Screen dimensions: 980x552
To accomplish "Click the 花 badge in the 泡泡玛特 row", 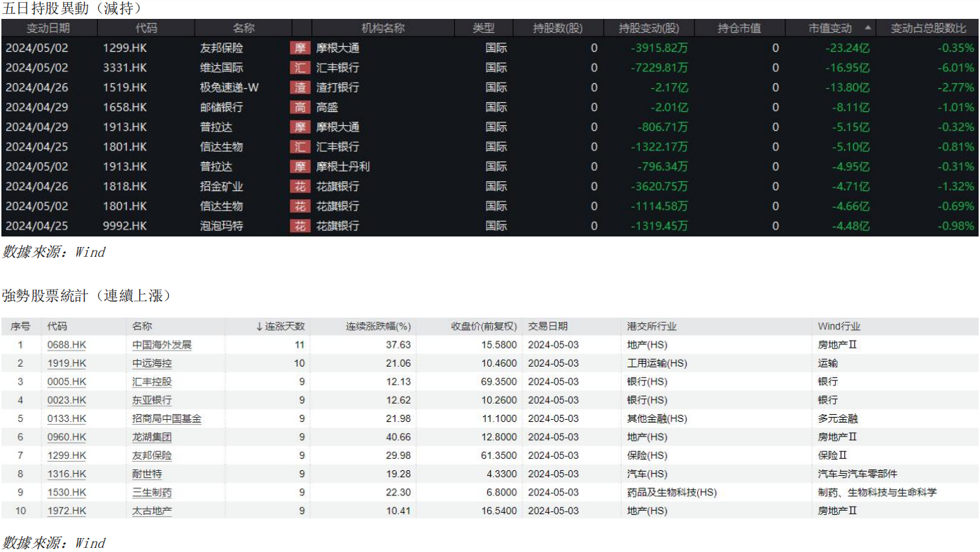I will 300,226.
